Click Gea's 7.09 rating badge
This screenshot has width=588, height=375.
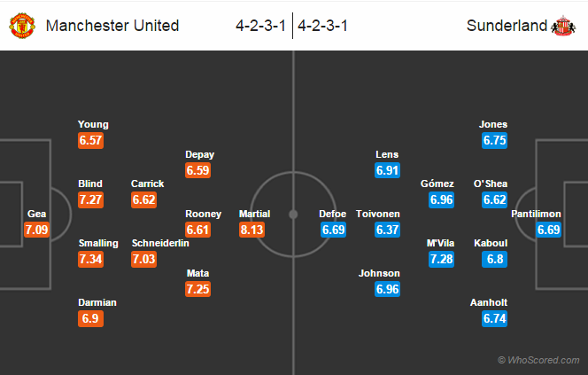36,230
